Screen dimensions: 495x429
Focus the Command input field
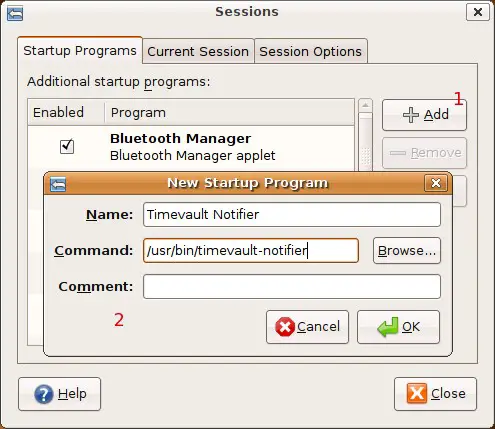point(251,250)
